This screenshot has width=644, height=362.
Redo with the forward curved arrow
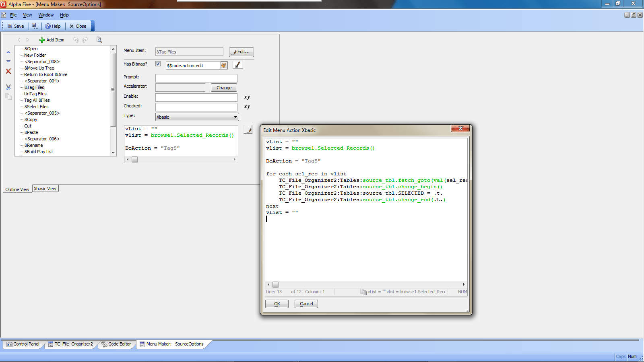tap(85, 40)
